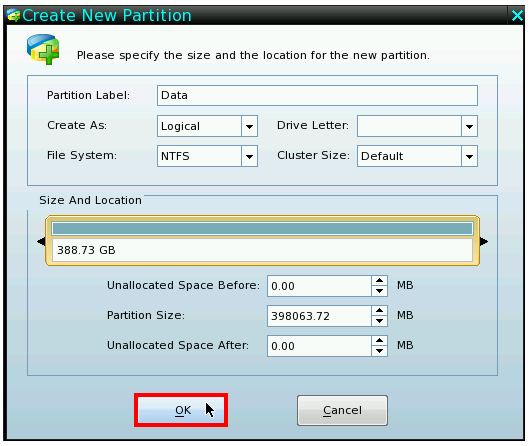The height and width of the screenshot is (446, 531).
Task: Increase Unallocated Space Before value
Action: (x=379, y=280)
